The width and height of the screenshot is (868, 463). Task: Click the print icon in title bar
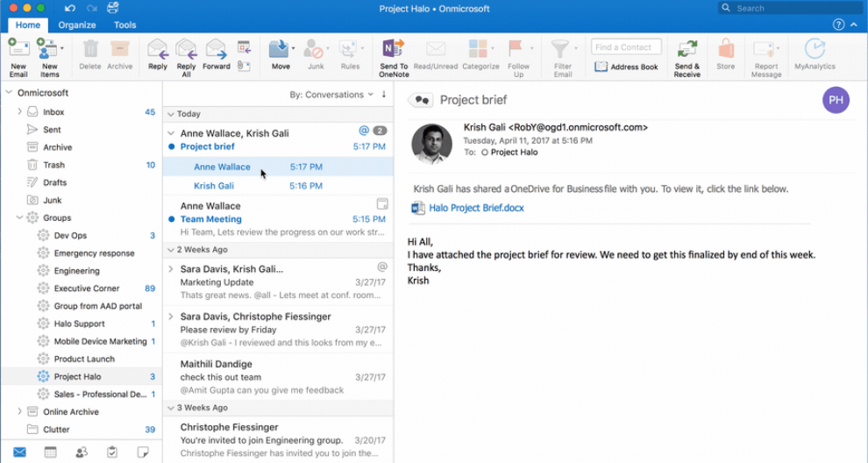coord(113,8)
